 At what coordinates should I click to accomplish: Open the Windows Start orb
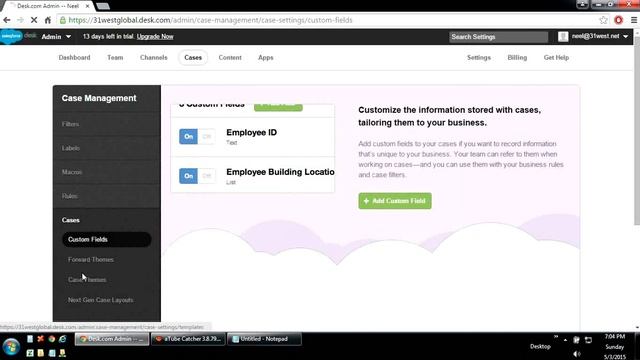pyautogui.click(x=11, y=347)
